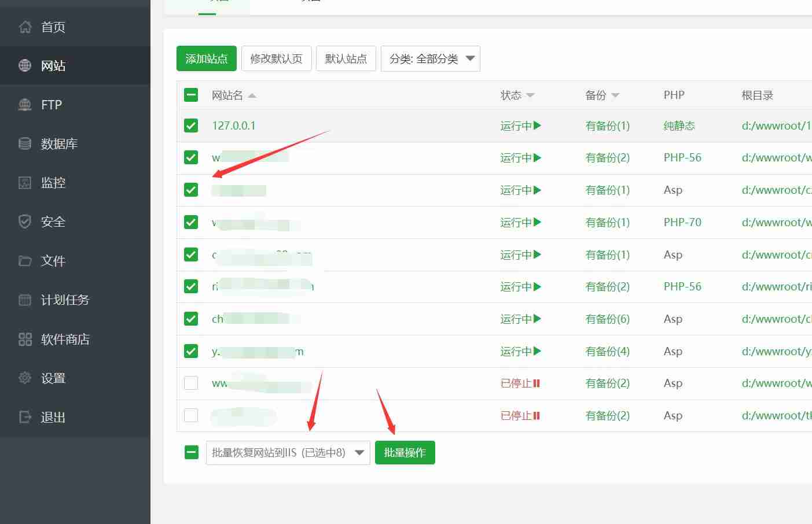The image size is (812, 524).
Task: Uncheck the checkbox for site 127.0.0.1
Action: pyautogui.click(x=190, y=125)
